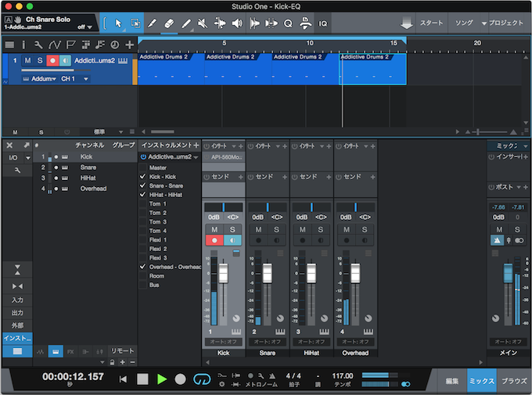This screenshot has height=395, width=532.
Task: Show 外部 devices panel
Action: [17, 325]
